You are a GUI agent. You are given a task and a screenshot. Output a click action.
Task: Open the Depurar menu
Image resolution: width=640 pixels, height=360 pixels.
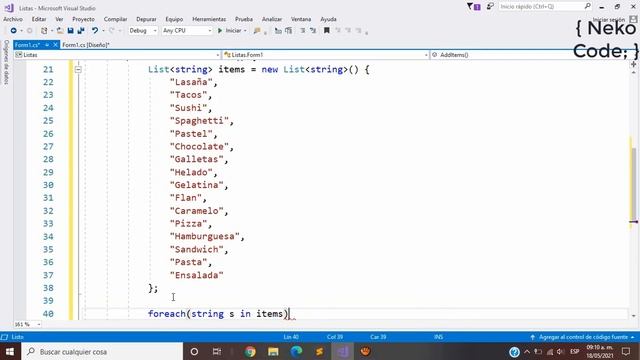point(146,19)
